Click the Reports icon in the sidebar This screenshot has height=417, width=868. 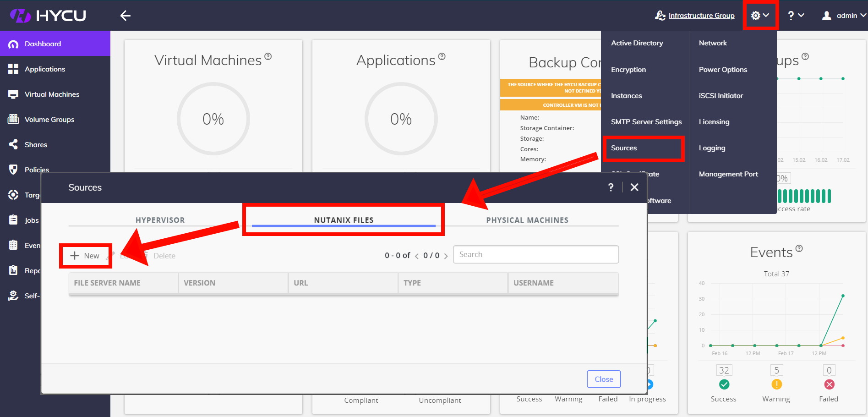click(x=13, y=270)
